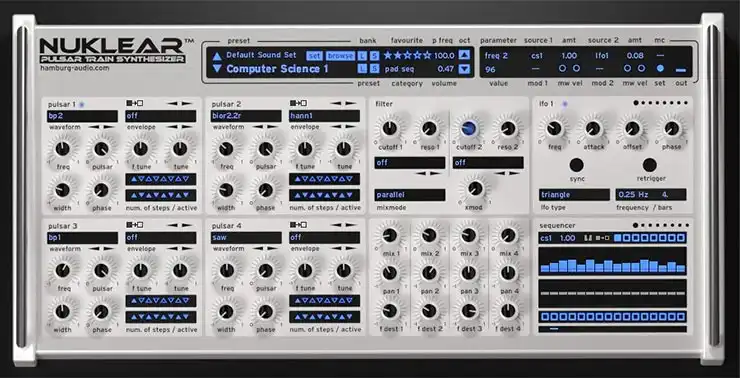Click the sequencer copy icon after 1.00
Screen dimensions: 740x378
point(603,238)
